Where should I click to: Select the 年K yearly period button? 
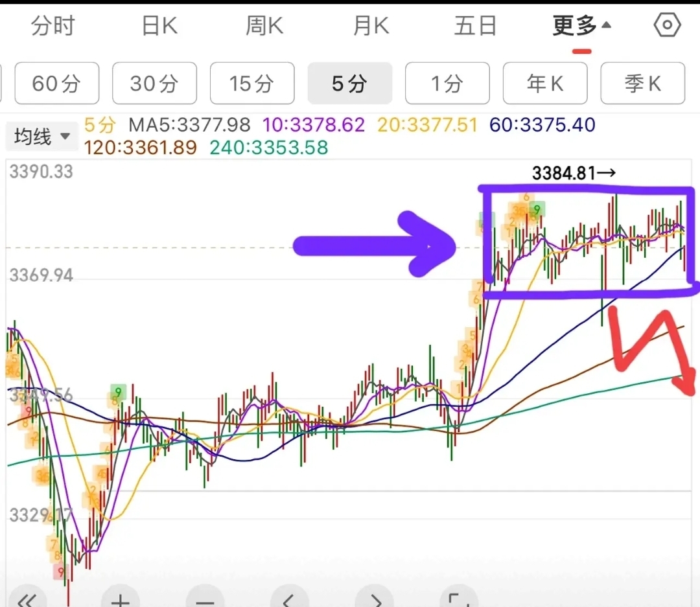(545, 84)
